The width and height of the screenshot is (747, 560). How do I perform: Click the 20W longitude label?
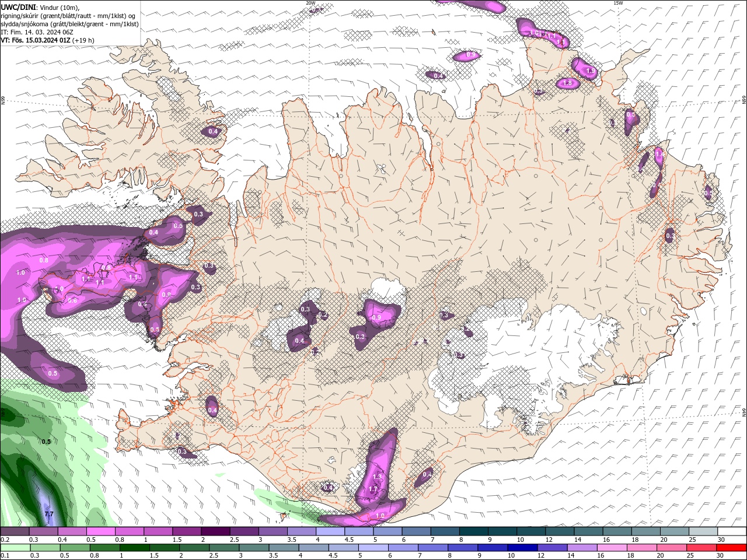click(310, 3)
